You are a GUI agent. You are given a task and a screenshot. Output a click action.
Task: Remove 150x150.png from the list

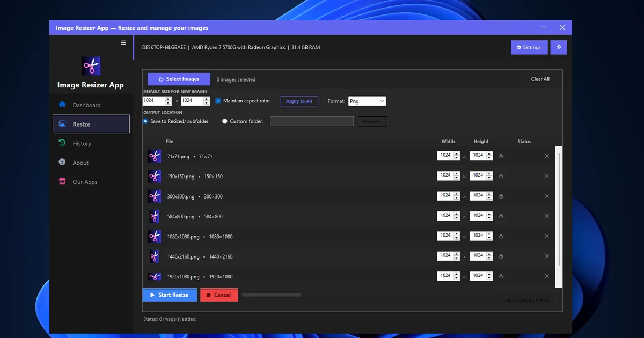547,176
